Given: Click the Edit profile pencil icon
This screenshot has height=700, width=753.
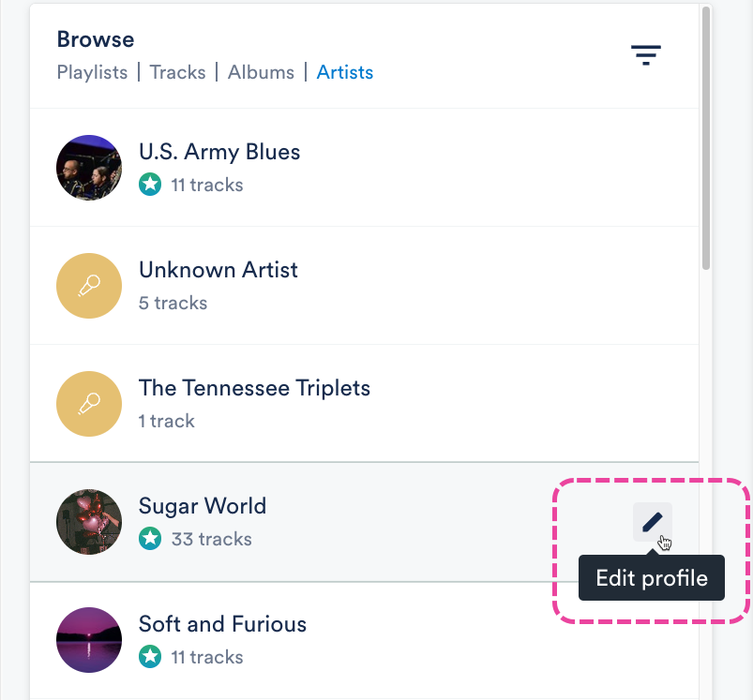Looking at the screenshot, I should (x=652, y=522).
